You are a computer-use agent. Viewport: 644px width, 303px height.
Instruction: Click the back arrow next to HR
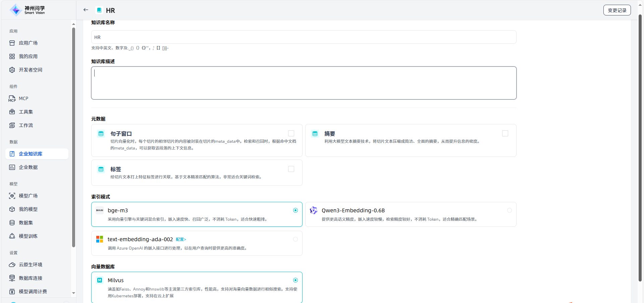[x=86, y=10]
